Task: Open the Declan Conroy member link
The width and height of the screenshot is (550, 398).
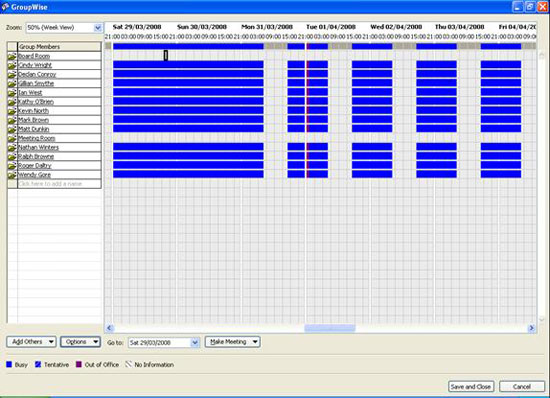Action: click(37, 74)
